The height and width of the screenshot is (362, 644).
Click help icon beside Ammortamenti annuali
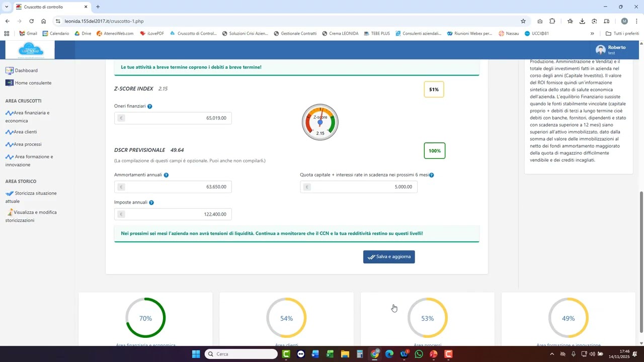pos(166,175)
